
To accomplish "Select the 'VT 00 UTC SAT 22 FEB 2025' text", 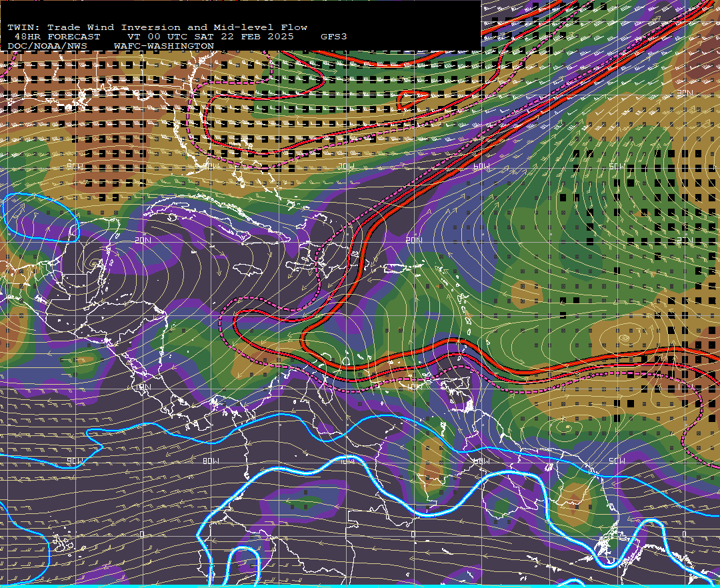I will pos(210,37).
